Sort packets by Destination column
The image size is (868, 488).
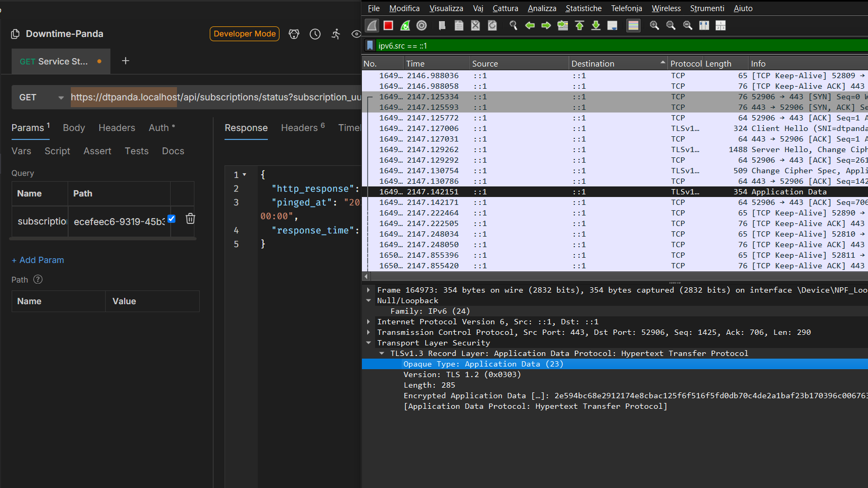pyautogui.click(x=618, y=63)
